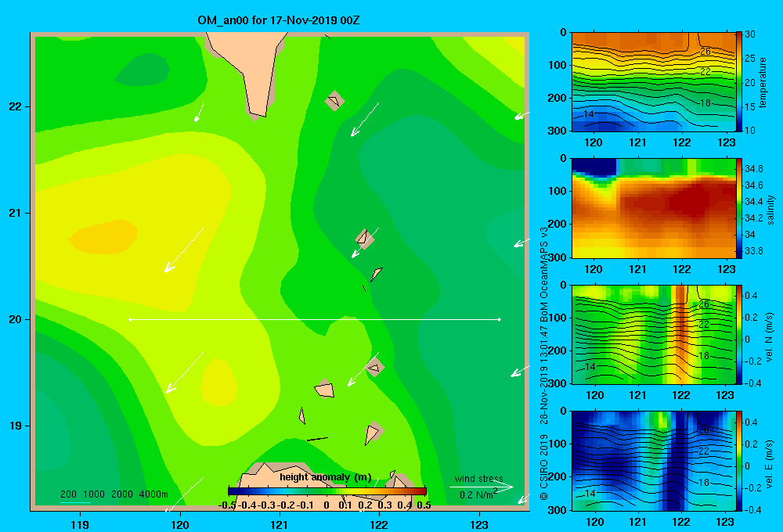Click the "vel. E (m/s)" label

(770, 462)
